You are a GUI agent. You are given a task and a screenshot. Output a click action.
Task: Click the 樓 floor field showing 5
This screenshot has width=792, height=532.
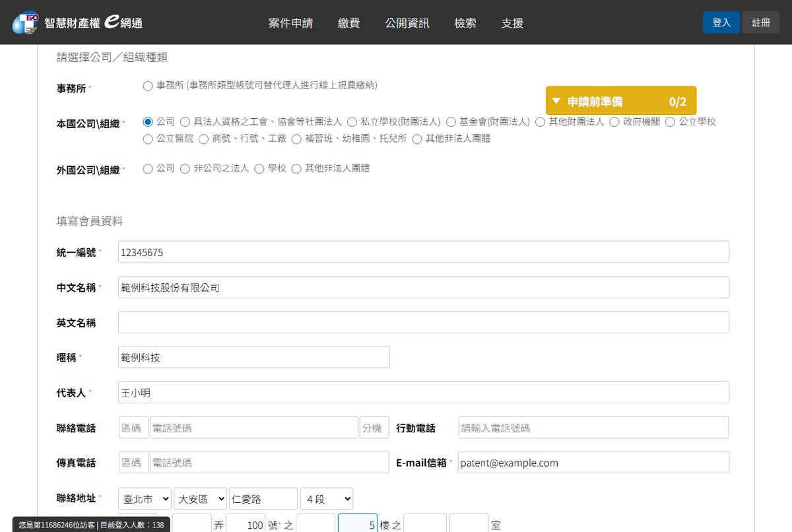[x=358, y=523]
